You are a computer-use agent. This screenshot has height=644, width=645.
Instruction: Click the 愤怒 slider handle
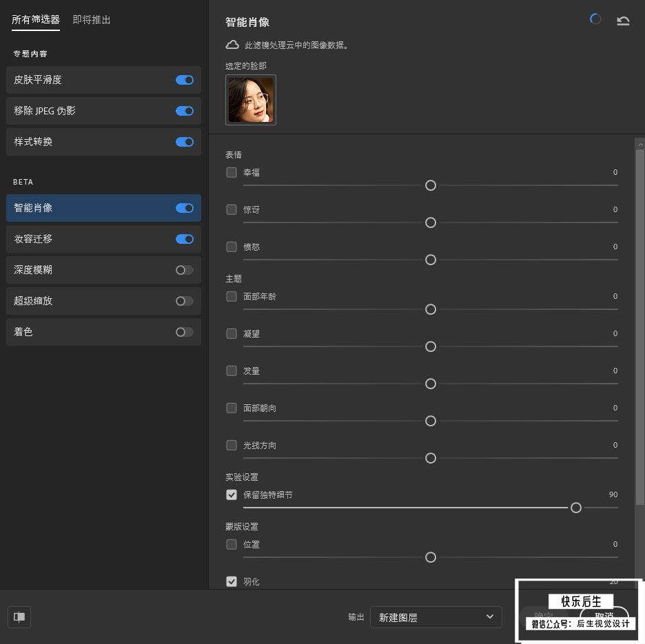[x=431, y=260]
